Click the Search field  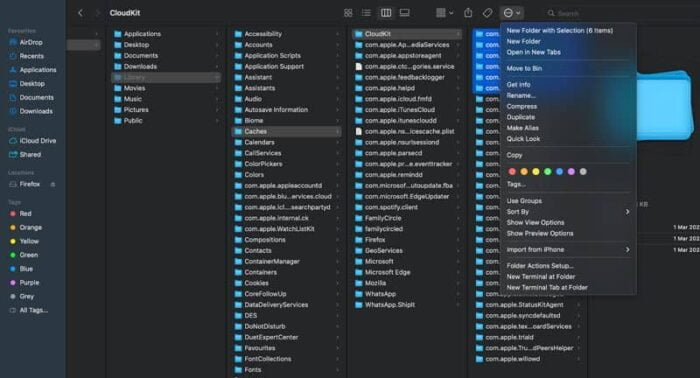click(621, 13)
